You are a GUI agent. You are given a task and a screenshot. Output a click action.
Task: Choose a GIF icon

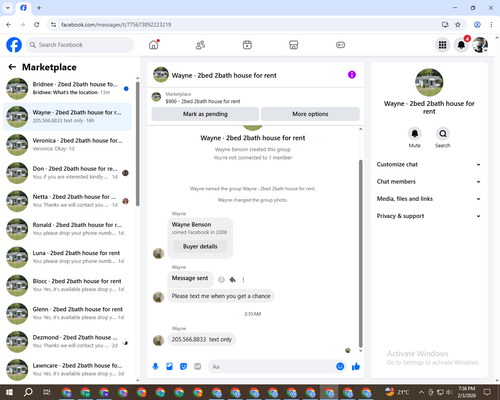click(197, 367)
